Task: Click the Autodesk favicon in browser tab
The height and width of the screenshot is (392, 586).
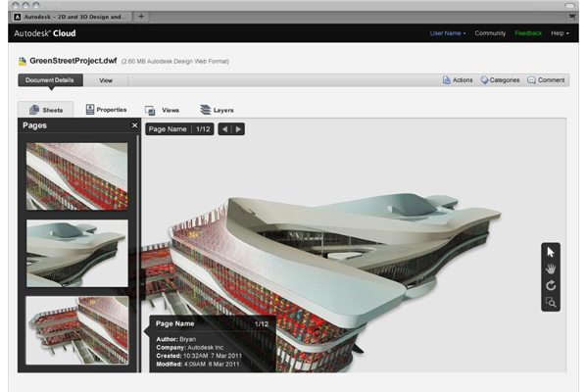Action: [x=18, y=17]
